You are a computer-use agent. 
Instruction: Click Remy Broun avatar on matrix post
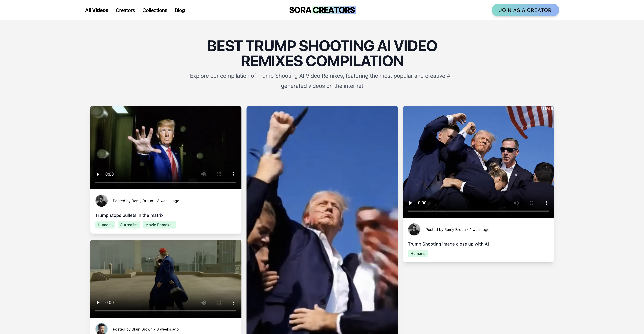point(102,201)
